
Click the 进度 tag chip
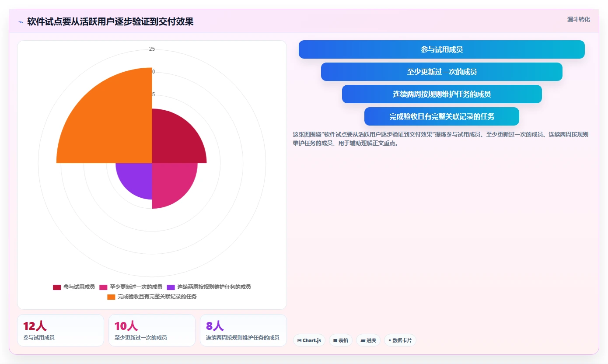(x=368, y=340)
